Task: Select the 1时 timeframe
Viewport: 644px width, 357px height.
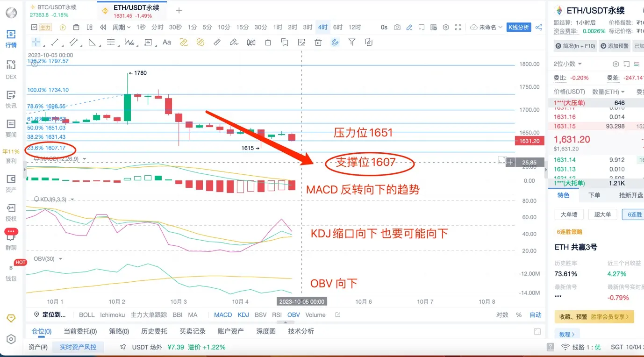Action: pos(278,27)
